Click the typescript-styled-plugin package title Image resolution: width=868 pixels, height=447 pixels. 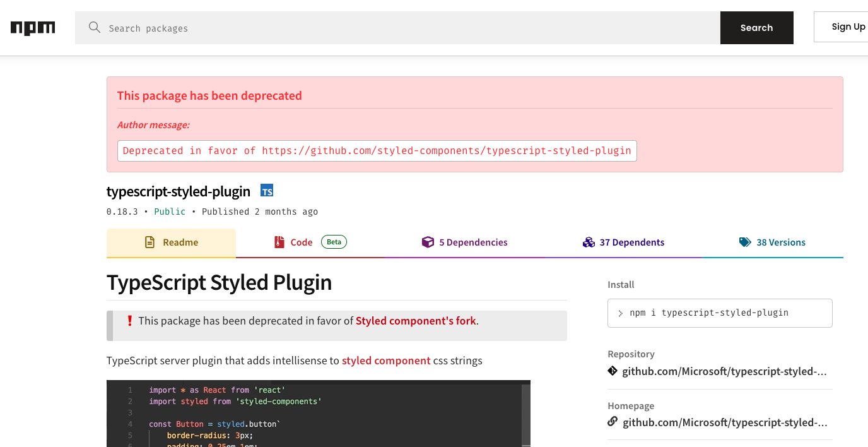(x=179, y=191)
